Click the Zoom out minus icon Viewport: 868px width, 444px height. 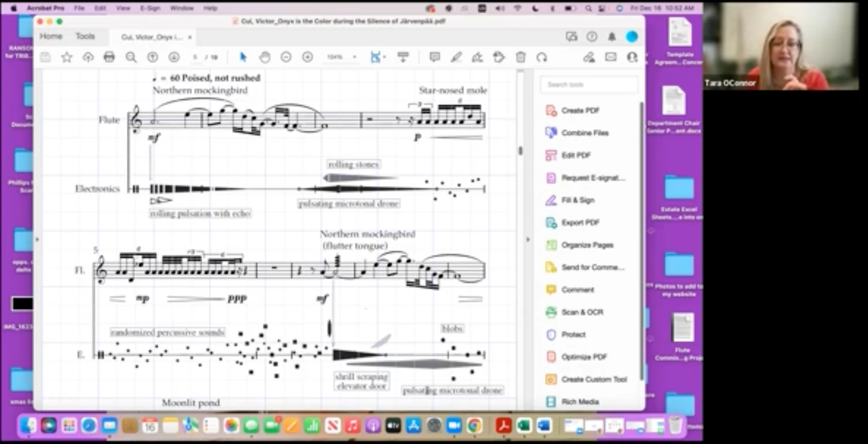point(286,57)
